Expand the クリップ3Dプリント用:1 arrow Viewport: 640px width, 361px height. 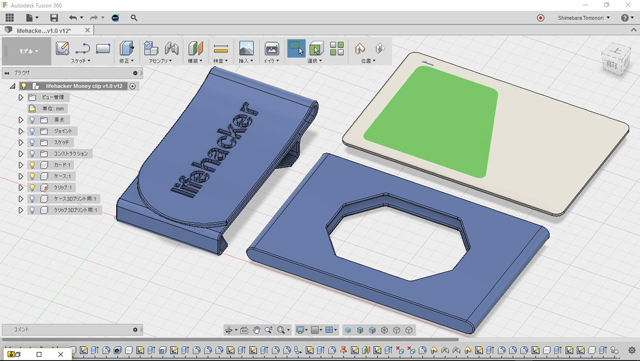21,210
